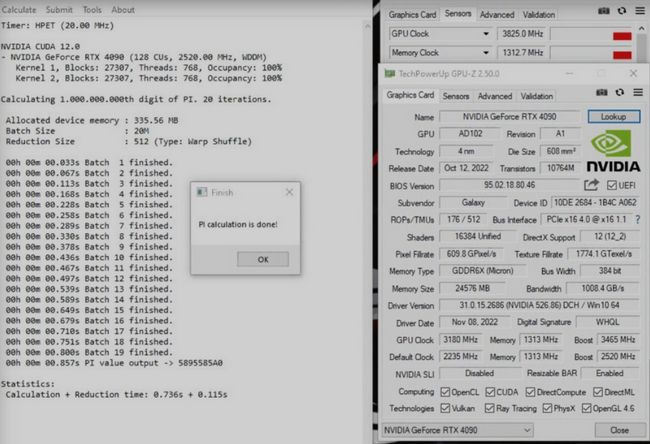Click the Resizable BAR field Enabled
This screenshot has height=444, width=650.
click(610, 373)
